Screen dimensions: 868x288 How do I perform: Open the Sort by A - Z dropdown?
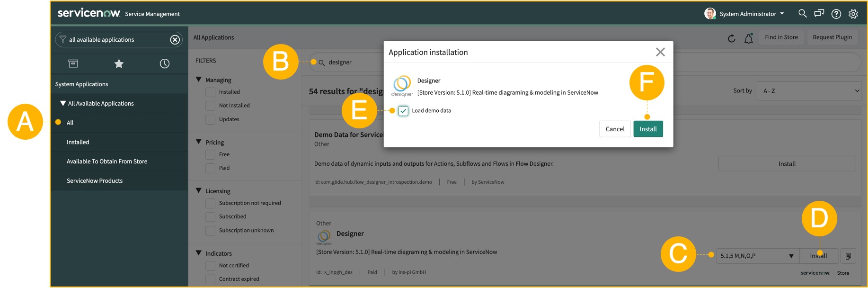[x=809, y=90]
